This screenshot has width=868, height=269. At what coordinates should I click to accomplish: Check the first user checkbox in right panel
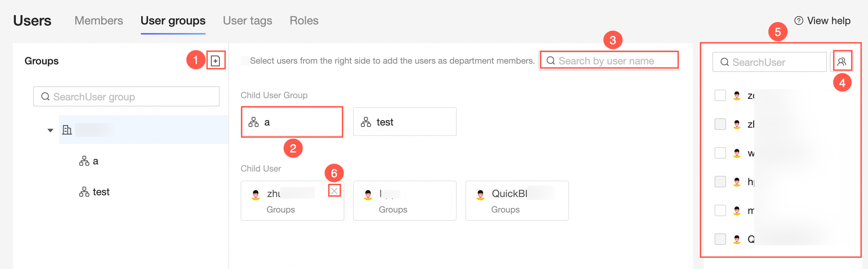coord(720,96)
